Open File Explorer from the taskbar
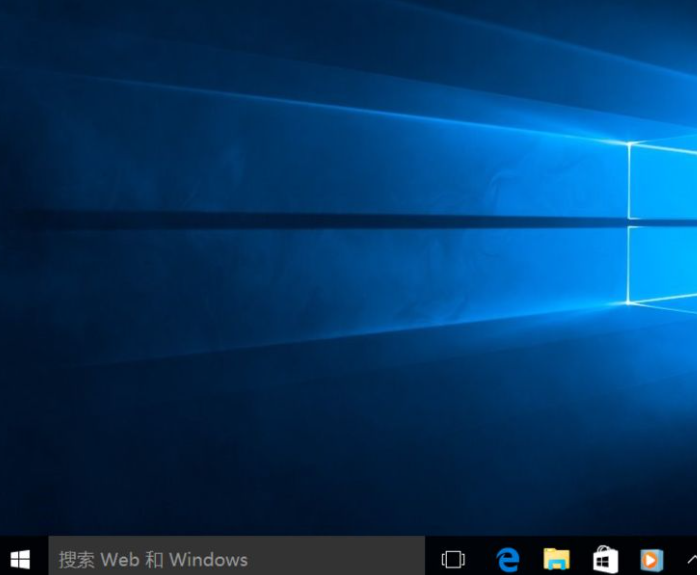The image size is (700, 575). pos(557,559)
